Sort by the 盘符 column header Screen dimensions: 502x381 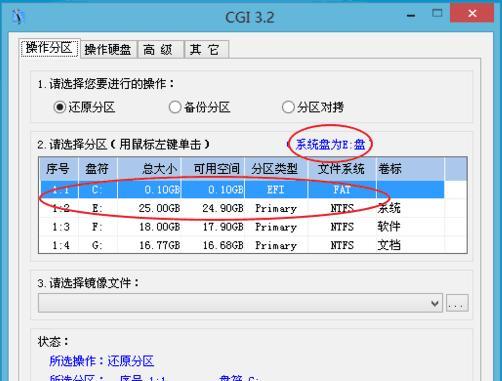(x=98, y=169)
